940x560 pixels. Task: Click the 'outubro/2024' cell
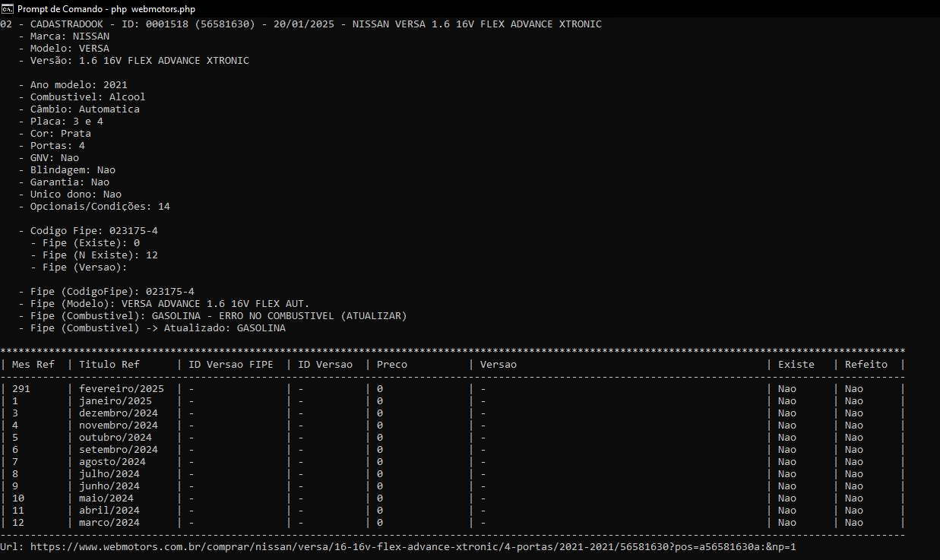(116, 438)
